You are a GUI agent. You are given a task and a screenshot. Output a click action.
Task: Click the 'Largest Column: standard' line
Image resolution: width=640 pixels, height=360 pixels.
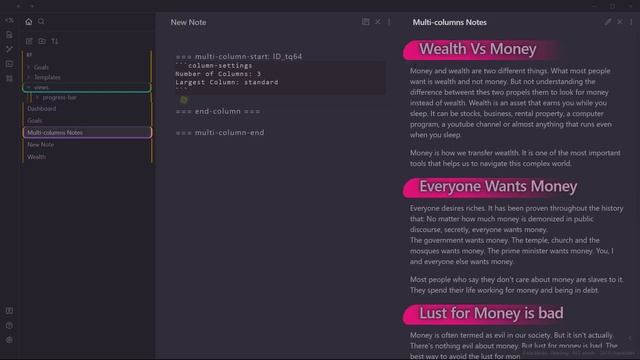click(x=227, y=82)
